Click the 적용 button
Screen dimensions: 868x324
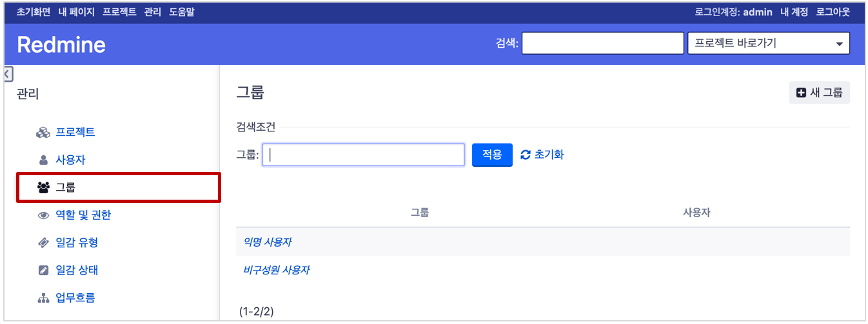tap(492, 155)
